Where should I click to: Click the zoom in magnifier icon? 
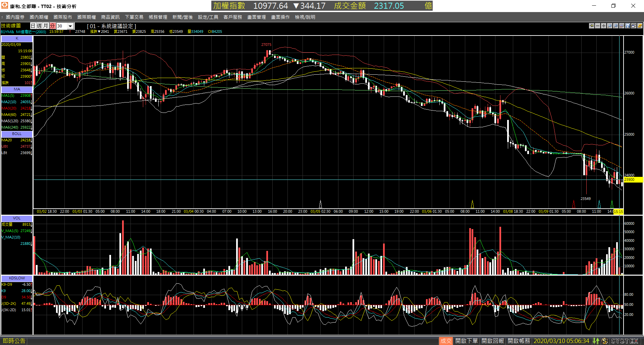[616, 26]
